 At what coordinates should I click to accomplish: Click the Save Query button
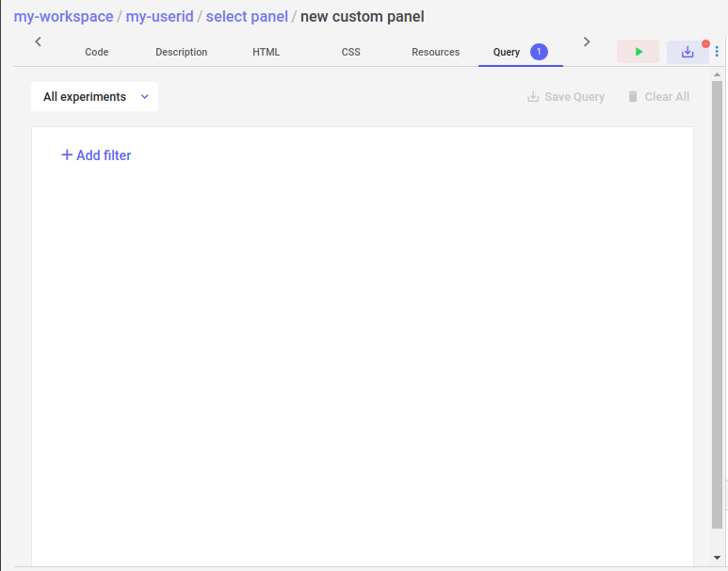(566, 97)
